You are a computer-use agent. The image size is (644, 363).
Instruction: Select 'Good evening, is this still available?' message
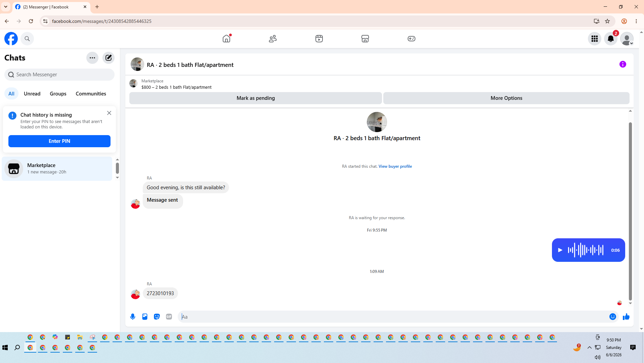pyautogui.click(x=186, y=188)
